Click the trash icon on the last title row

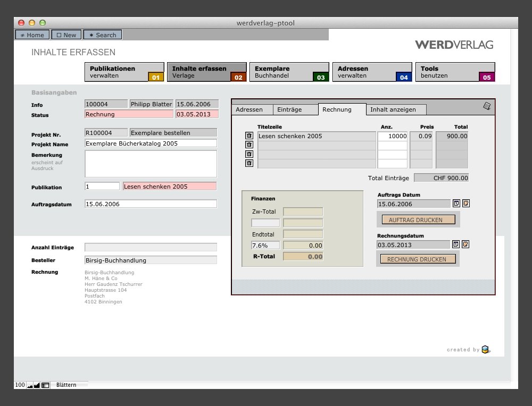pyautogui.click(x=249, y=163)
